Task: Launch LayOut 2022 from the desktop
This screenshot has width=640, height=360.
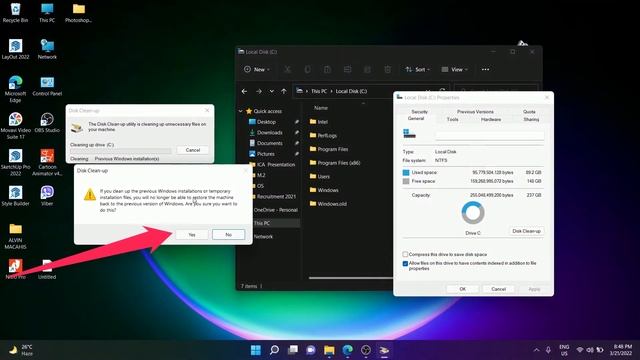Action: (15, 49)
